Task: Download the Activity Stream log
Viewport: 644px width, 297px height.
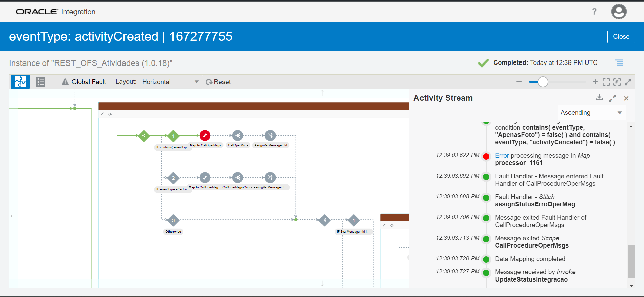Action: coord(599,98)
